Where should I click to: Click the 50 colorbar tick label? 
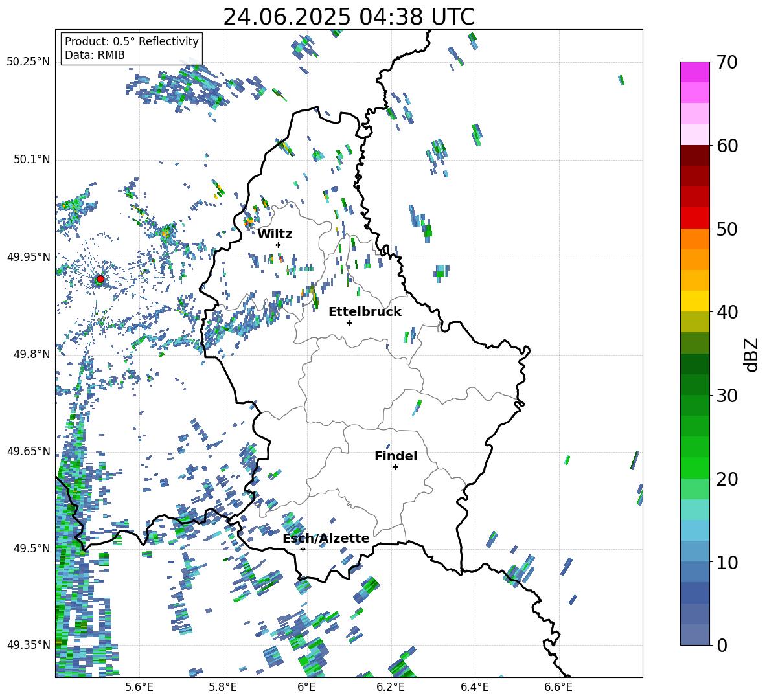tap(727, 229)
